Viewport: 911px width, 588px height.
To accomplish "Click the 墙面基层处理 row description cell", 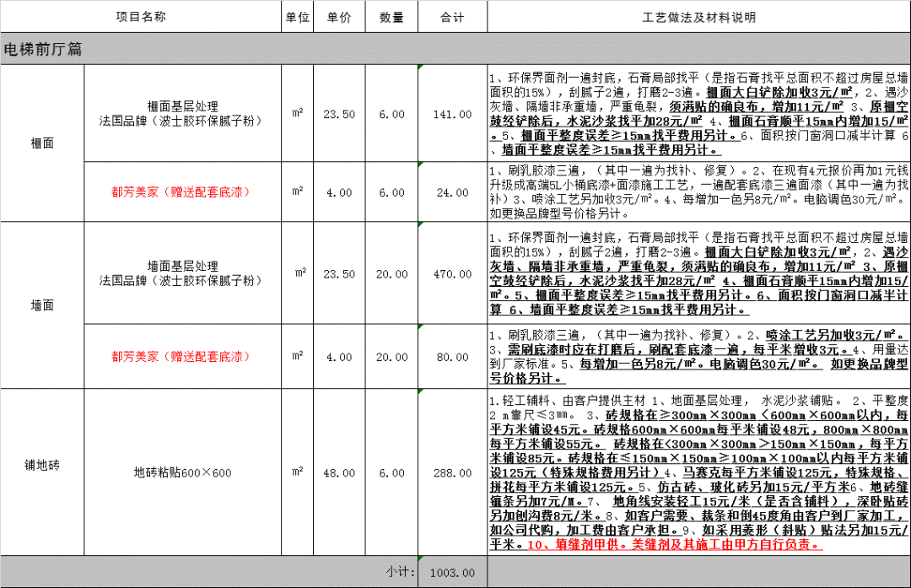I will pos(699,273).
